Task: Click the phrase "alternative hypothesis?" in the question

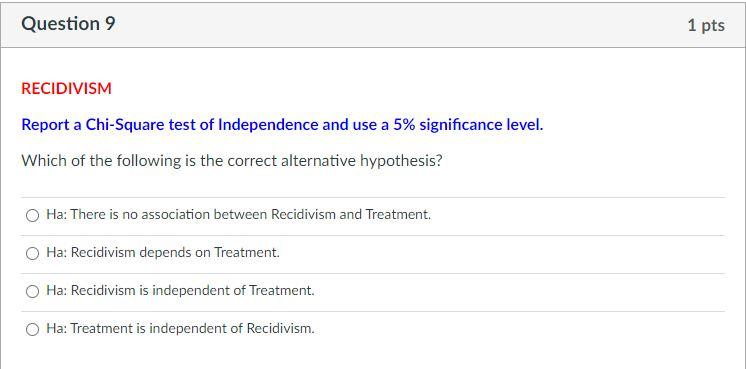Action: [x=362, y=161]
